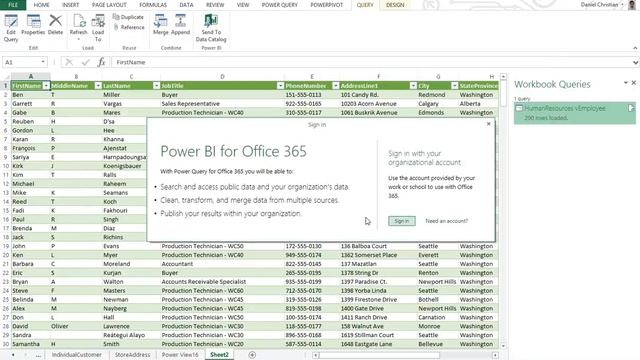Click in the formula bar input
640x360 pixels.
pos(371,62)
